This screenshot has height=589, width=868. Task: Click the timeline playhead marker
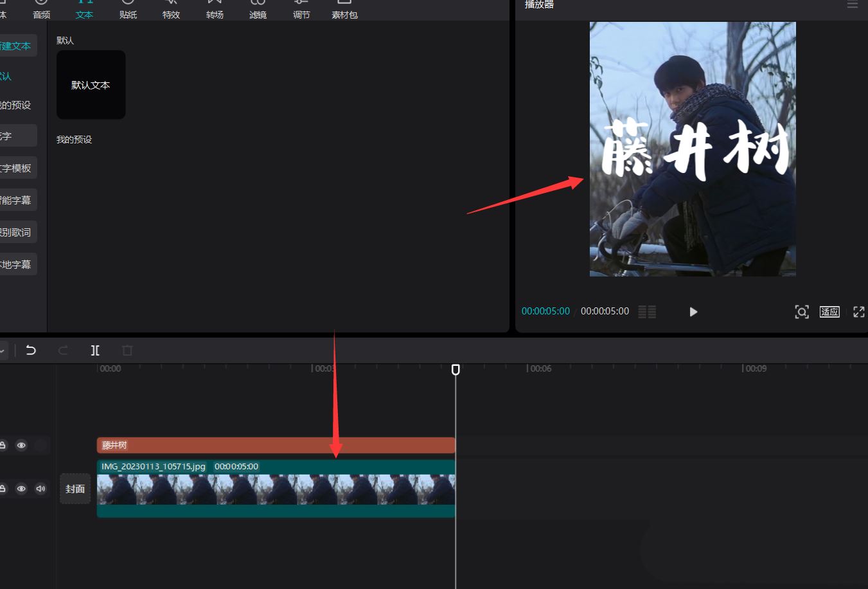[x=456, y=370]
